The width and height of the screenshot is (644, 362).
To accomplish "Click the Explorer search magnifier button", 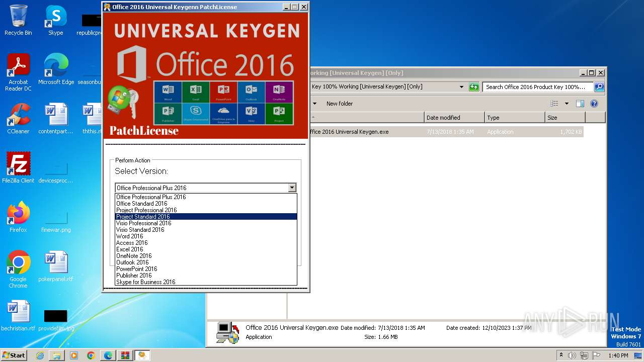I will (x=599, y=87).
